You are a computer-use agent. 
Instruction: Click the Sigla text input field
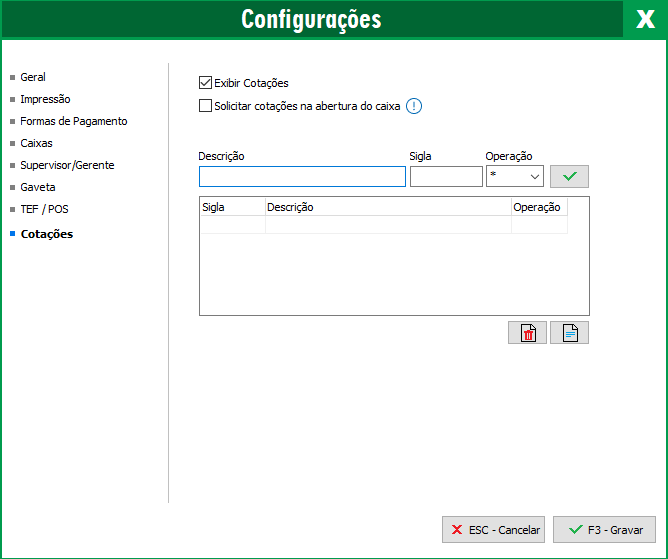tap(446, 177)
